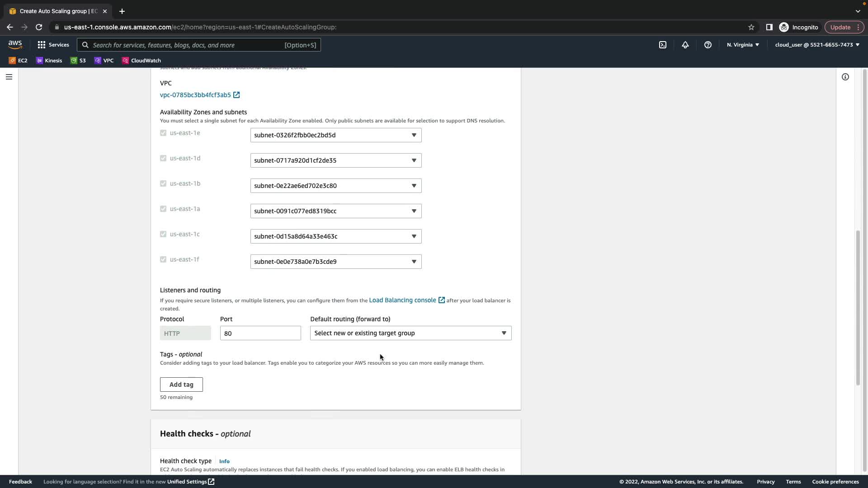The height and width of the screenshot is (488, 868).
Task: Expand the default routing target group dropdown
Action: 410,333
